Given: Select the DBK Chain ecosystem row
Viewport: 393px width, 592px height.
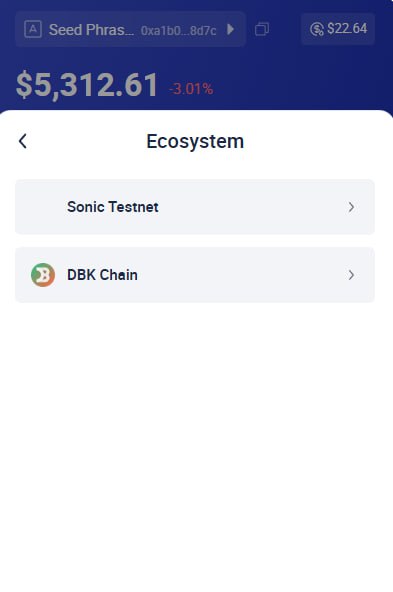Looking at the screenshot, I should [x=195, y=275].
